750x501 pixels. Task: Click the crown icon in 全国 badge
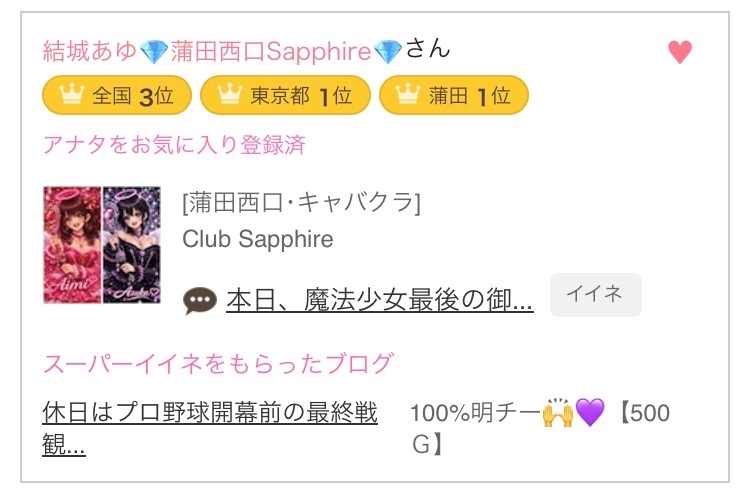coord(70,96)
